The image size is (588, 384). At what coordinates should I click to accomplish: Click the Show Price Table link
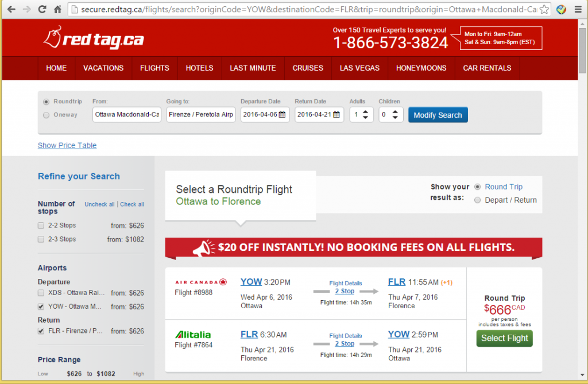tap(67, 146)
